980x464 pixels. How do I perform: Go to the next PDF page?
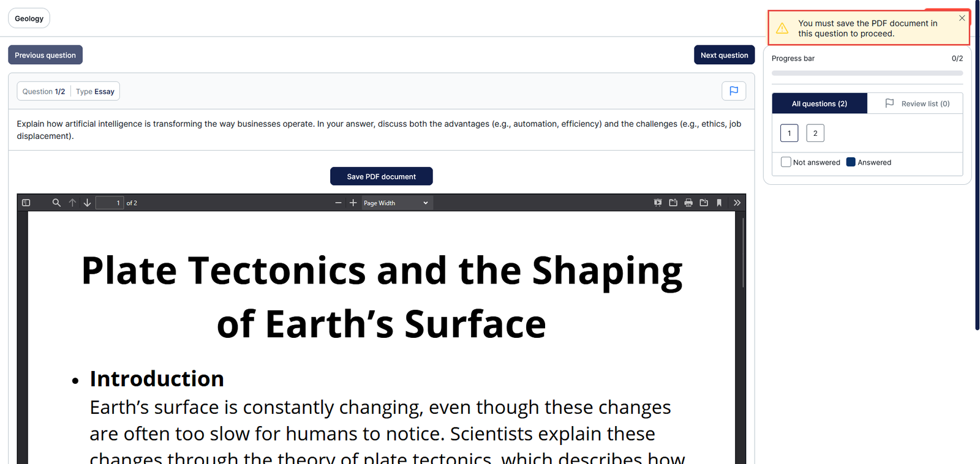point(87,203)
